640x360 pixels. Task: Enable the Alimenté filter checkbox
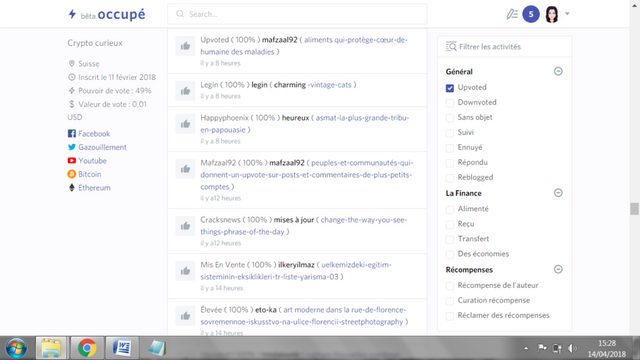450,209
